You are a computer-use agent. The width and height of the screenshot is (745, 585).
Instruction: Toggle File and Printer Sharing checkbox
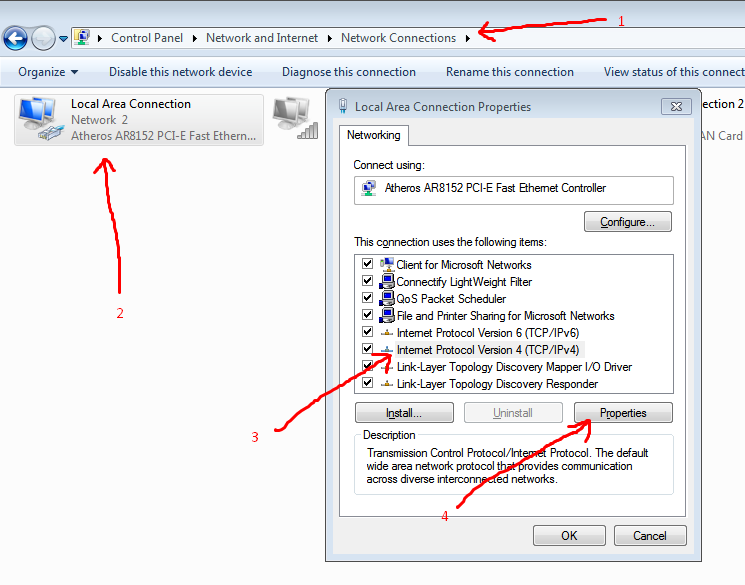[x=367, y=315]
